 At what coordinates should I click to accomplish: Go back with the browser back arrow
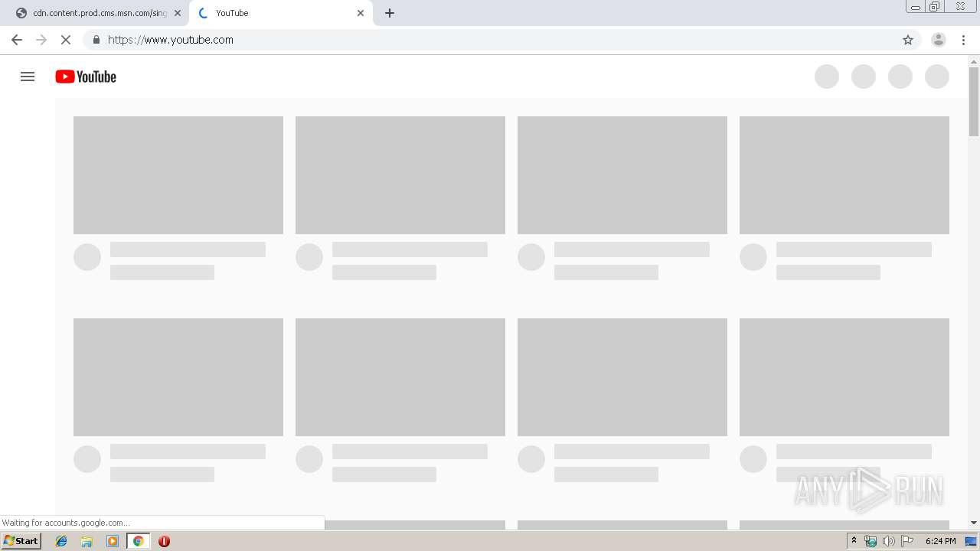coord(17,40)
